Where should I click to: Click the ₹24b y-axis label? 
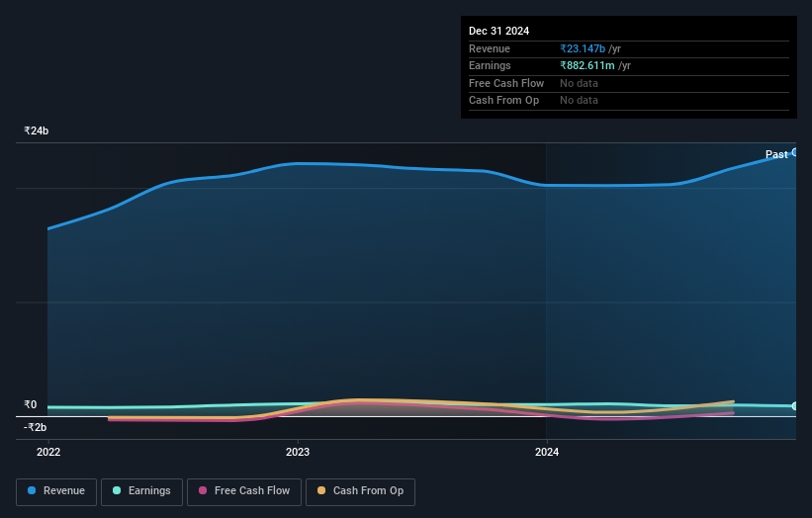(37, 130)
